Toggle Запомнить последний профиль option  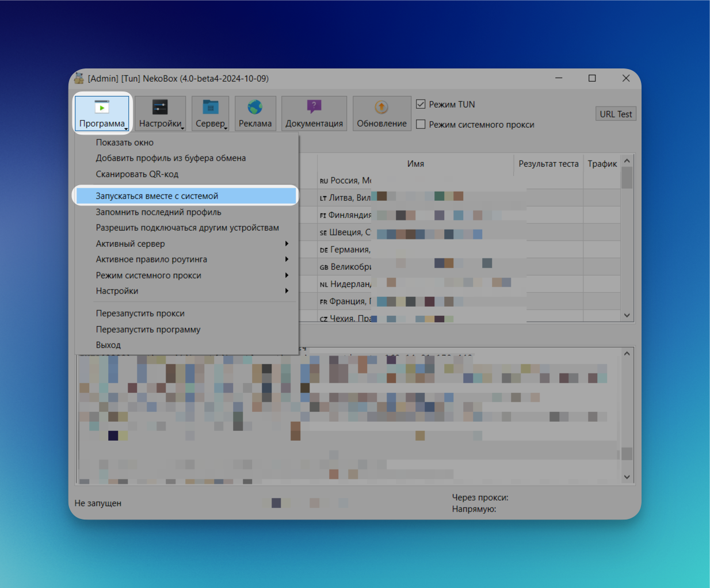pyautogui.click(x=186, y=212)
